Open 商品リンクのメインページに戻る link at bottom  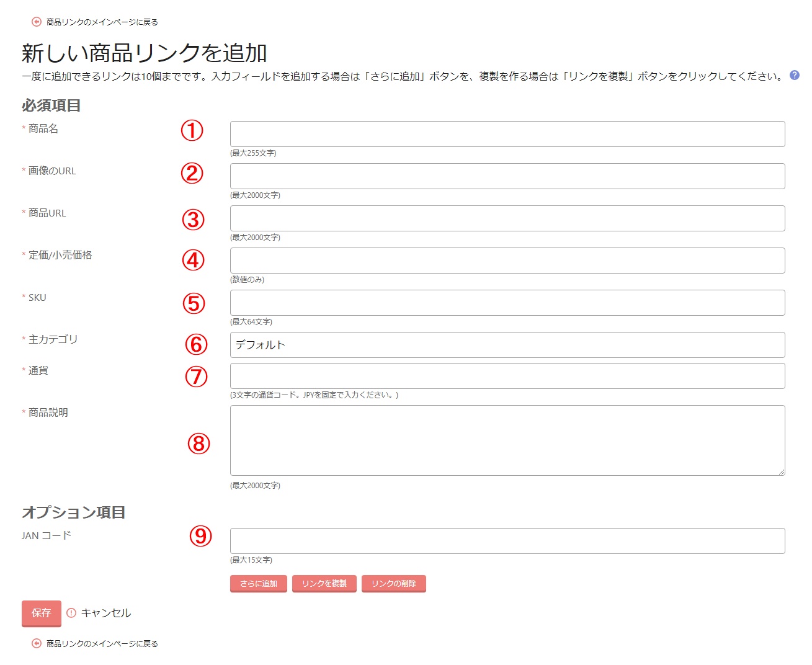click(x=100, y=644)
